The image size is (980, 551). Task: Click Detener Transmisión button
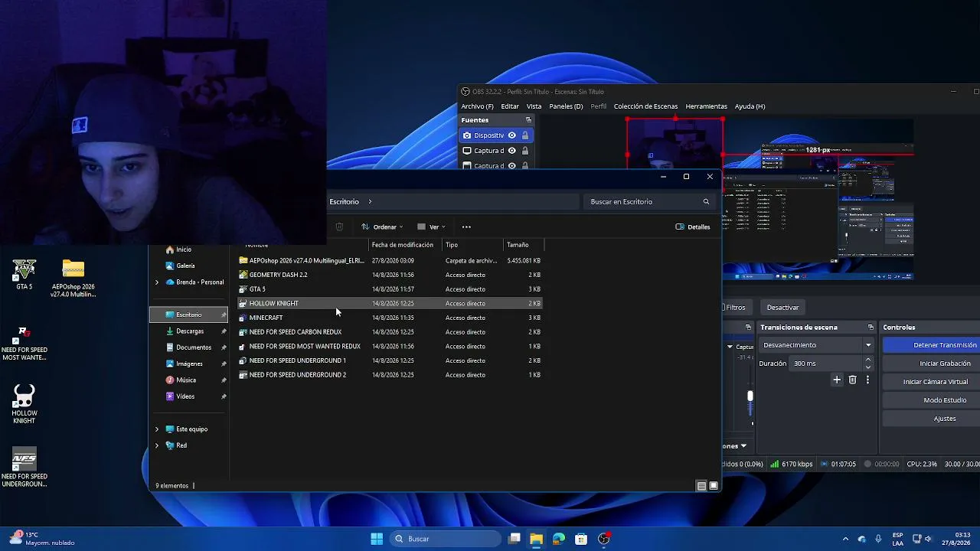(x=931, y=345)
